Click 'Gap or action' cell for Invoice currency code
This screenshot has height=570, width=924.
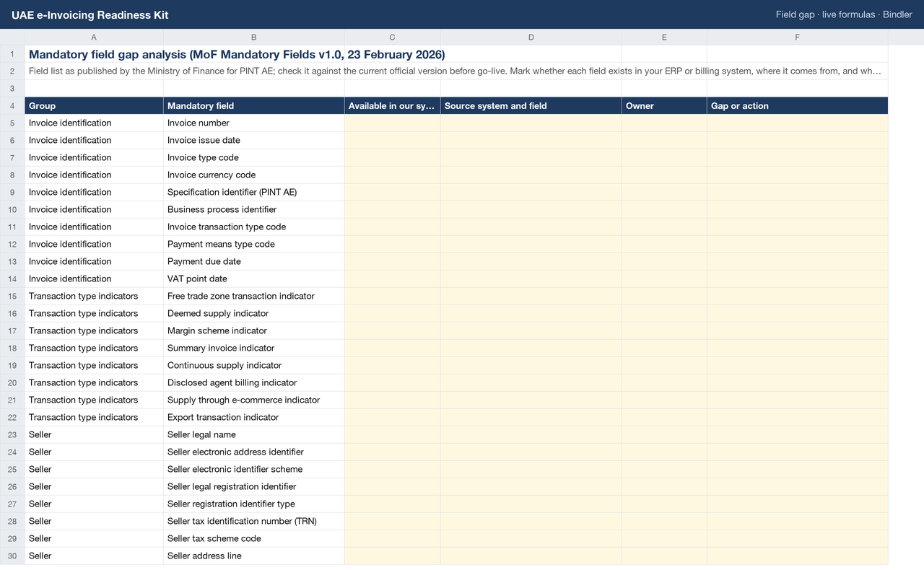pos(797,175)
